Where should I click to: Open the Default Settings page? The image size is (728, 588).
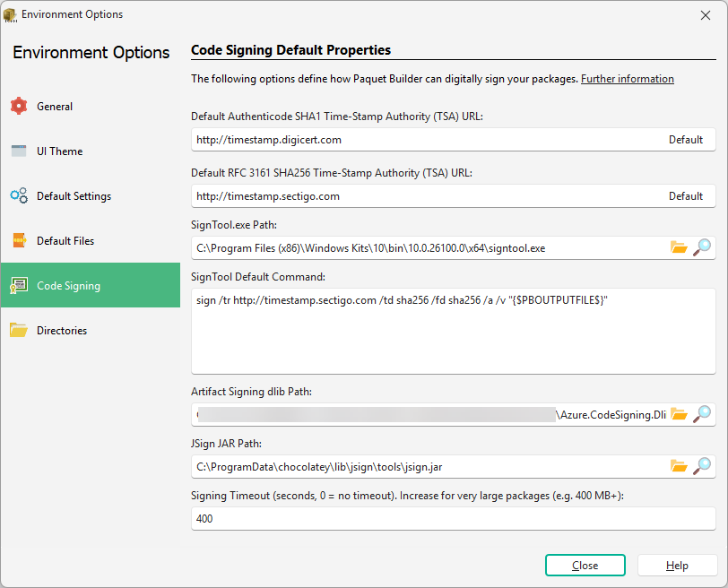pos(91,195)
